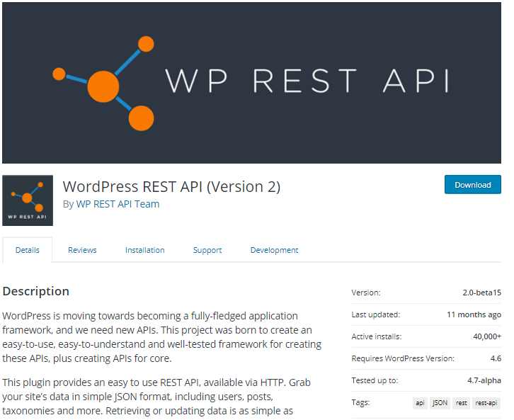
Task: Click the plugin title WordPress REST API (Version 2)
Action: coord(171,186)
